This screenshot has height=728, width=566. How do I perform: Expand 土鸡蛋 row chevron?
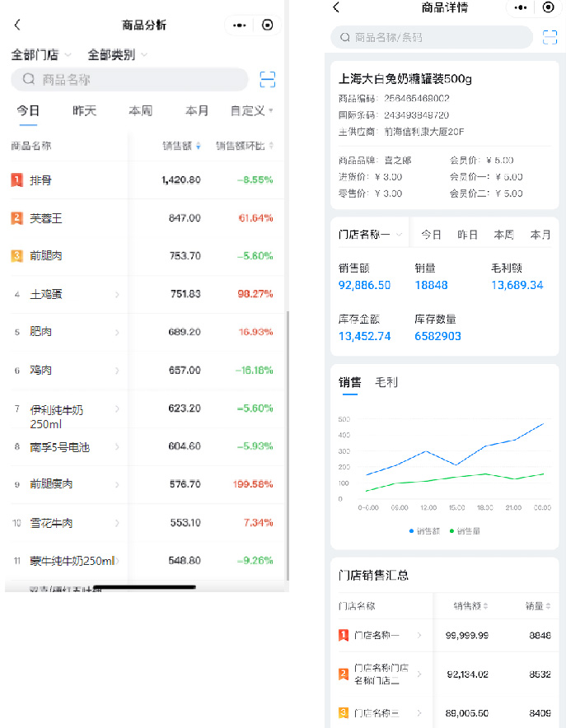(x=117, y=294)
